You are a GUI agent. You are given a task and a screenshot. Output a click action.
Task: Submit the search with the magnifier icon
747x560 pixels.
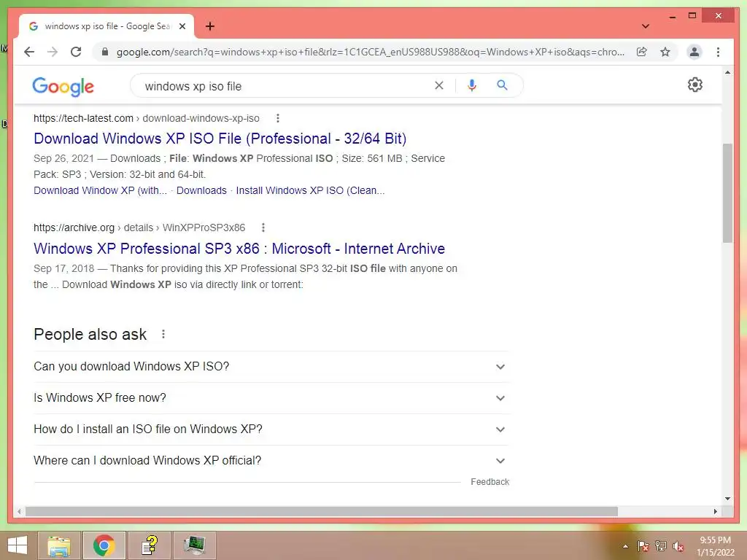pyautogui.click(x=502, y=85)
